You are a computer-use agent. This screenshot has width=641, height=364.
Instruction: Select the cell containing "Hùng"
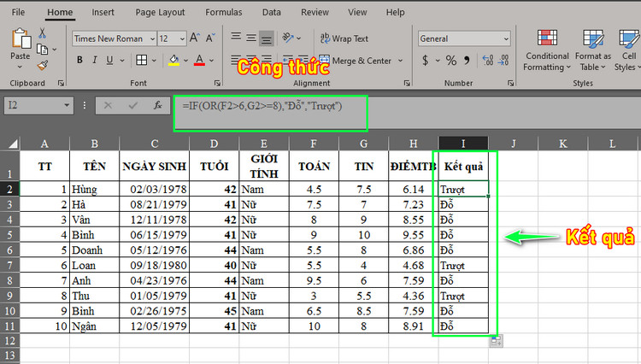pos(94,189)
